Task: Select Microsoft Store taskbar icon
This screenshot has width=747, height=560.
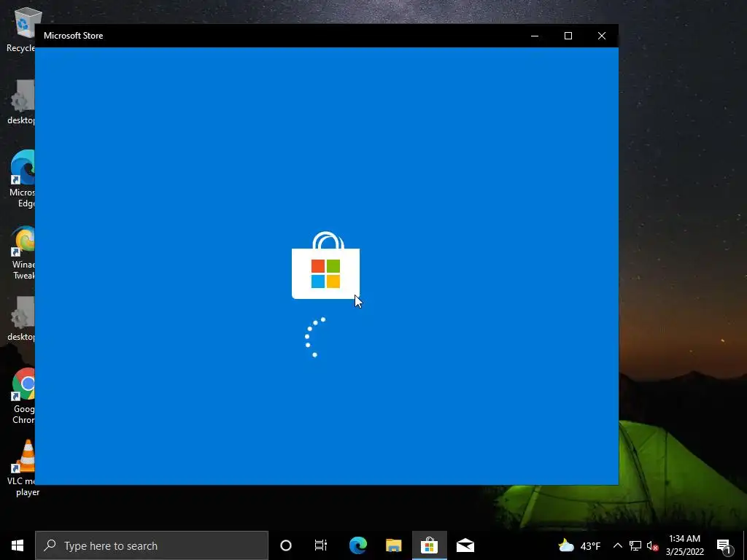Action: click(x=429, y=545)
